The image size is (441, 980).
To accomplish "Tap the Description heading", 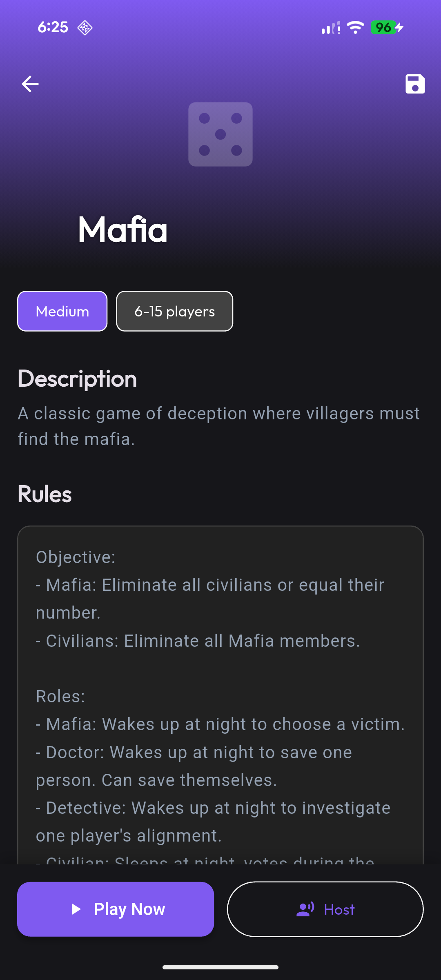I will (77, 379).
